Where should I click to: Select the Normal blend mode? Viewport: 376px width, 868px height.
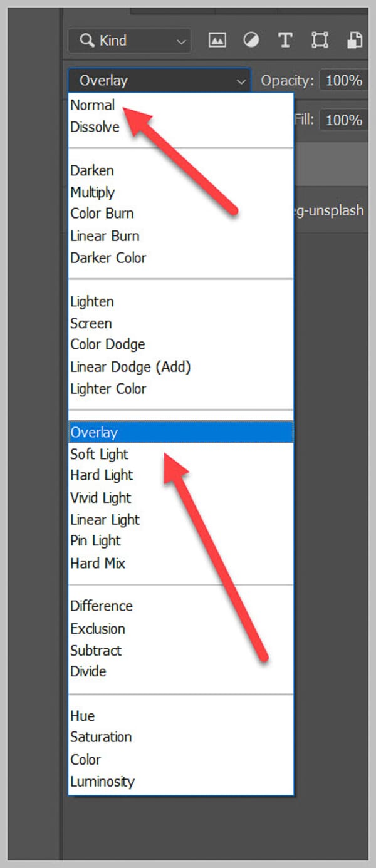tap(92, 105)
